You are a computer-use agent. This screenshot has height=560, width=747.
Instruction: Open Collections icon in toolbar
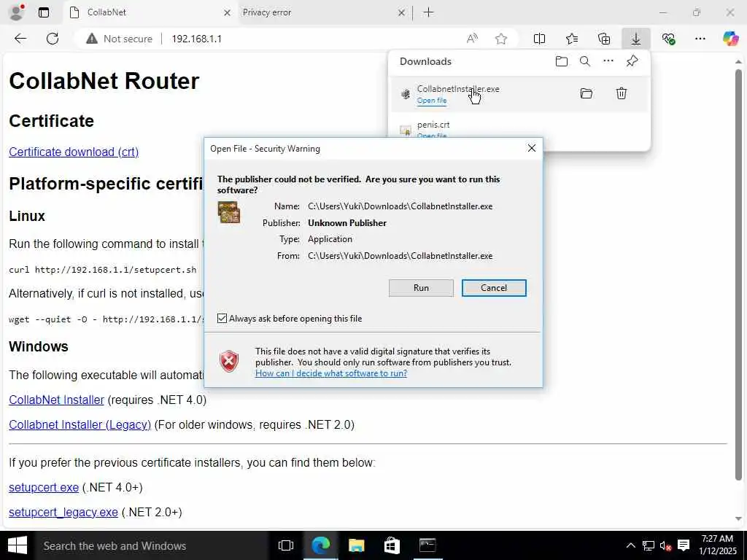point(603,39)
